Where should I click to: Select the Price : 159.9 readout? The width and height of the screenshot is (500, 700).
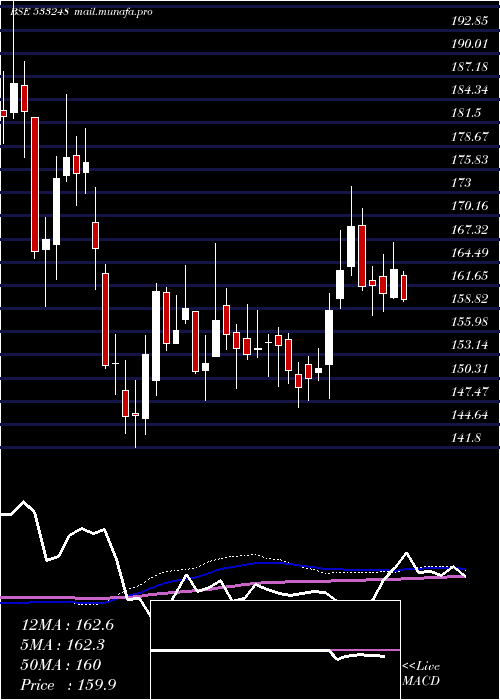pyautogui.click(x=69, y=685)
